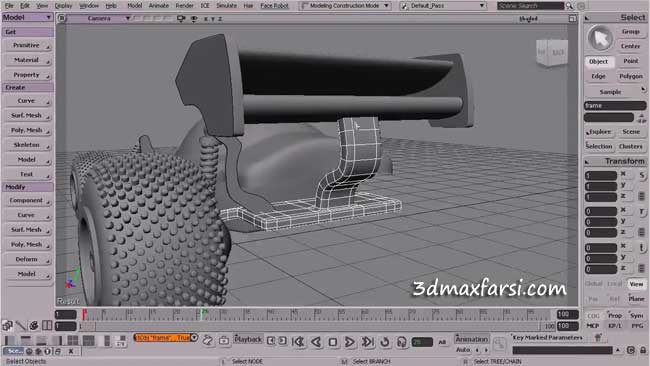Screen dimensions: 650x366
Task: Go to last frame button
Action: point(367,342)
